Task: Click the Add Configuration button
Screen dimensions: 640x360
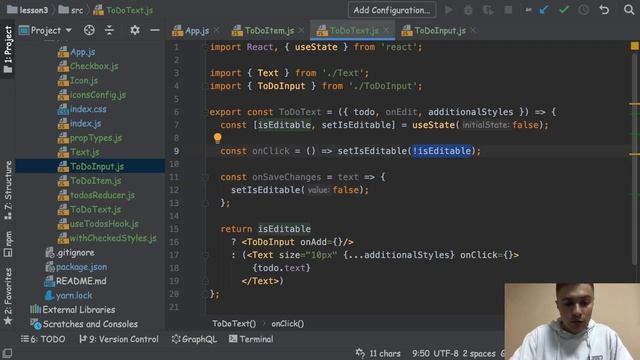Action: tap(392, 10)
